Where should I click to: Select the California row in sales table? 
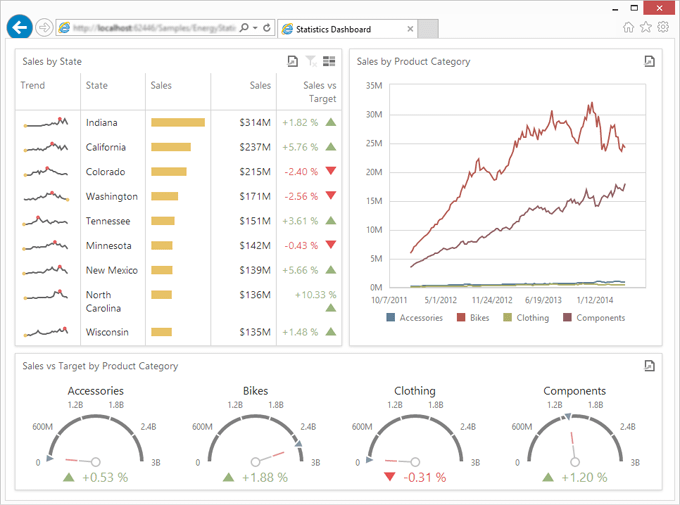pyautogui.click(x=105, y=147)
